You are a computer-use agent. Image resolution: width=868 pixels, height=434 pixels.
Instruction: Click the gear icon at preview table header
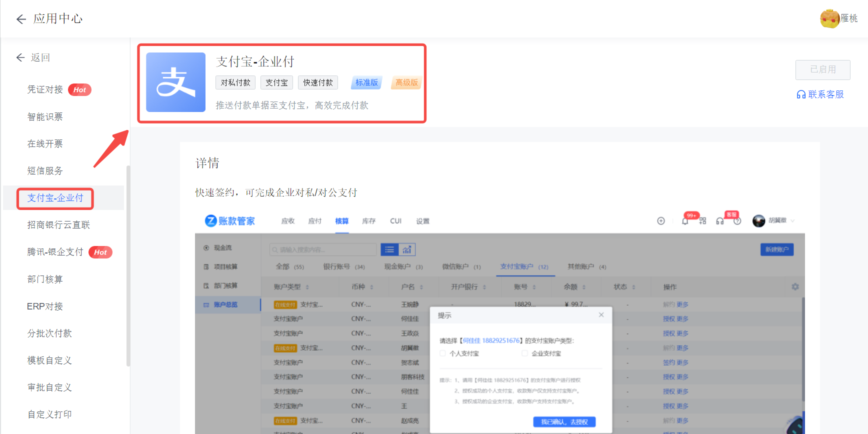tap(795, 286)
